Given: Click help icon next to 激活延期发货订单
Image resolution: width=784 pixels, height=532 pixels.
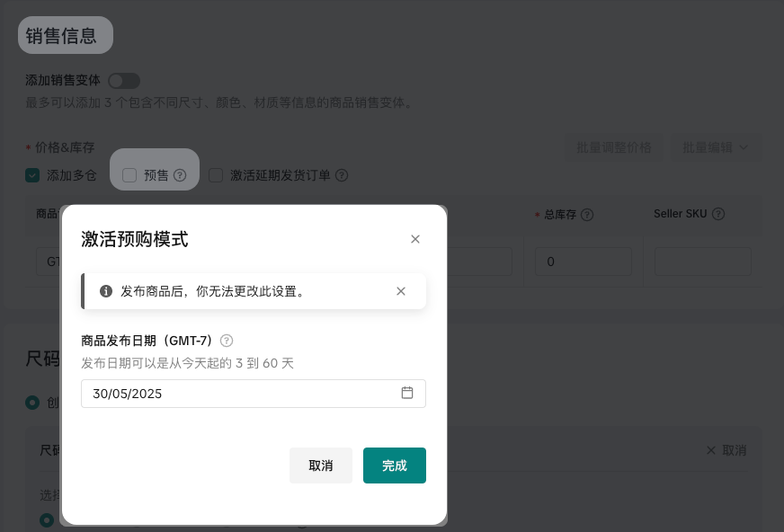Looking at the screenshot, I should click(342, 176).
